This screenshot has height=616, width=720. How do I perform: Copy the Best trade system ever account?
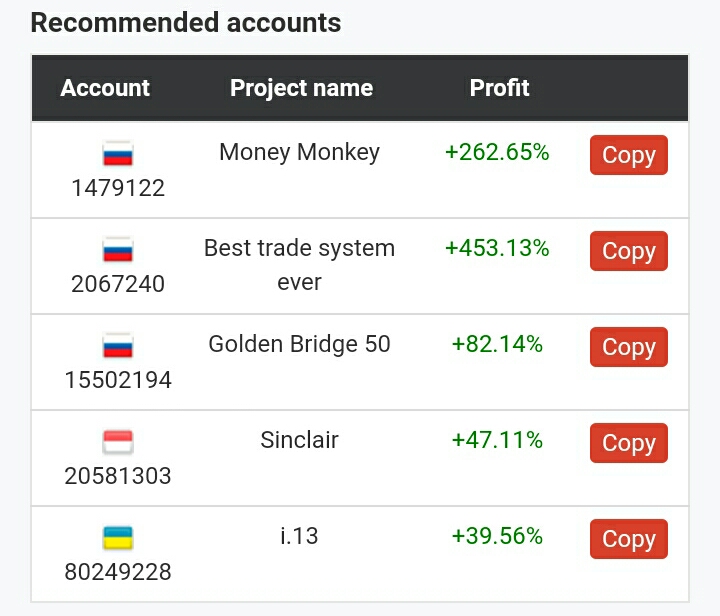tap(629, 251)
